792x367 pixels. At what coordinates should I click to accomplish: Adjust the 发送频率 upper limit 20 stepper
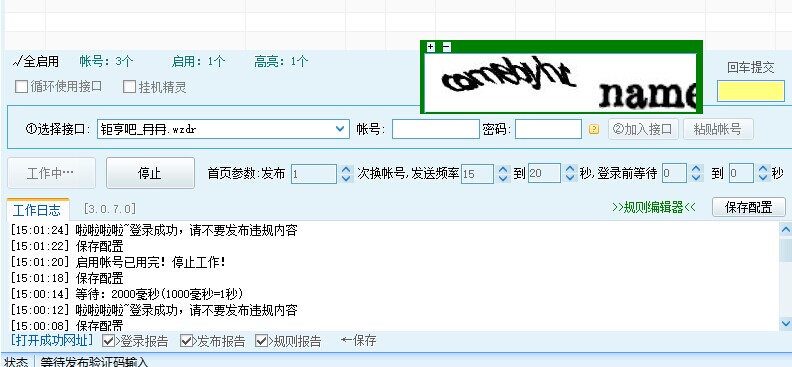[x=570, y=174]
